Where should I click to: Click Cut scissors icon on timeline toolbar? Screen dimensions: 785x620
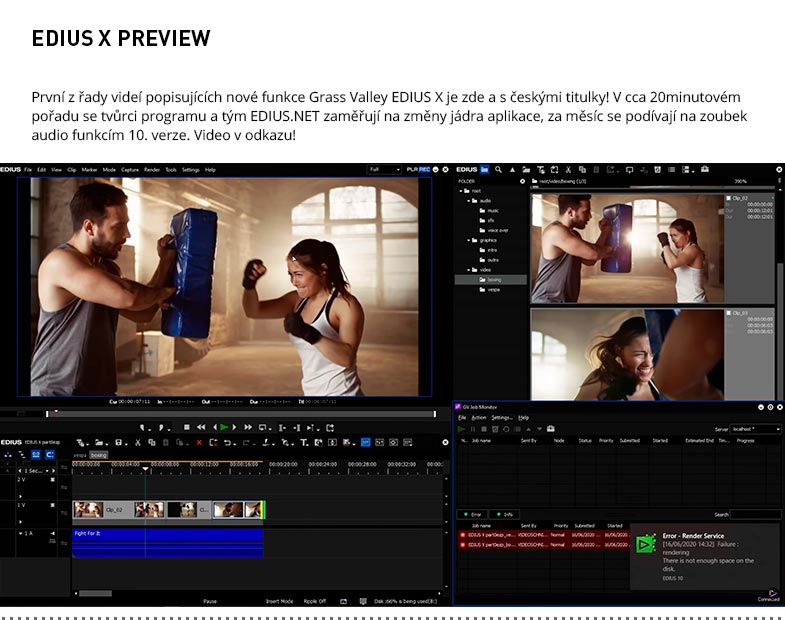138,442
